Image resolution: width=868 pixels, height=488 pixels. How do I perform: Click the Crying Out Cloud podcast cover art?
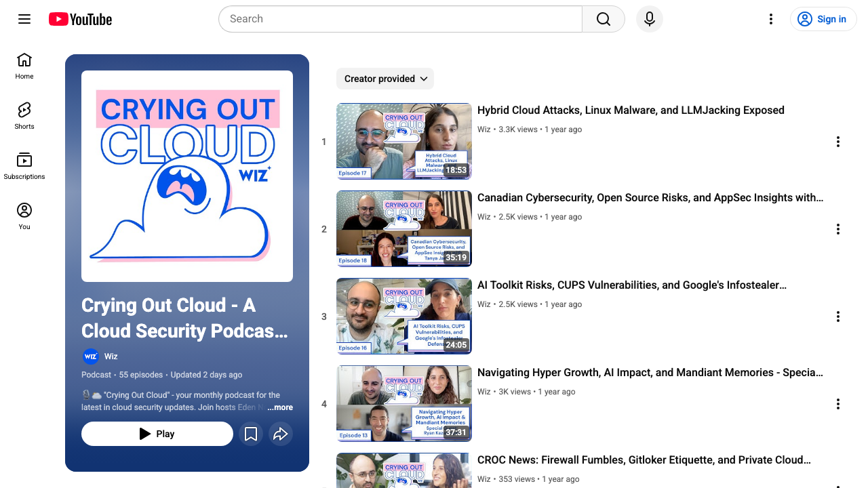tap(187, 176)
